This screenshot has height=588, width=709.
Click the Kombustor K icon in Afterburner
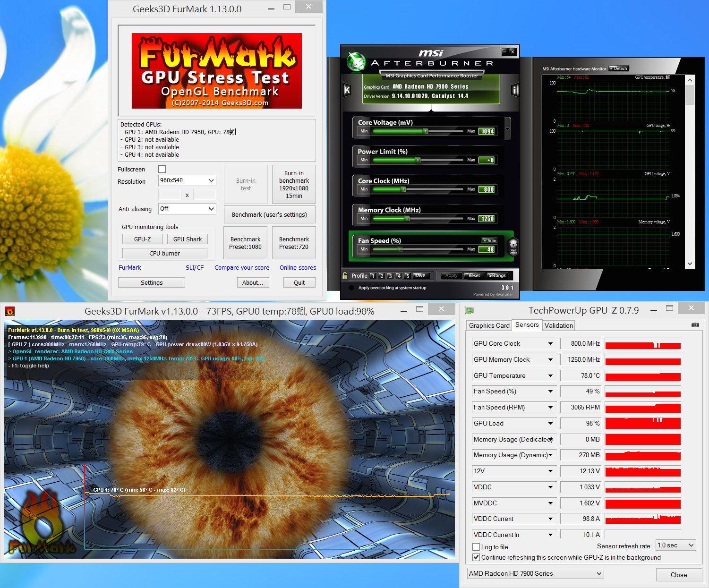coord(347,90)
